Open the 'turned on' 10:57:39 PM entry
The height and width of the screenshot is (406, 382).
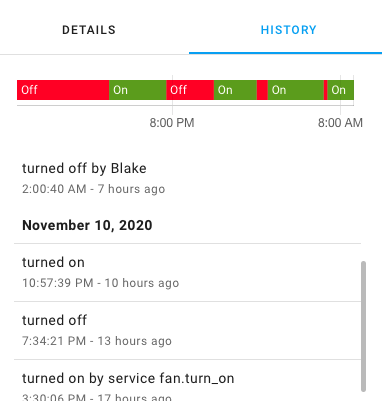[187, 273]
